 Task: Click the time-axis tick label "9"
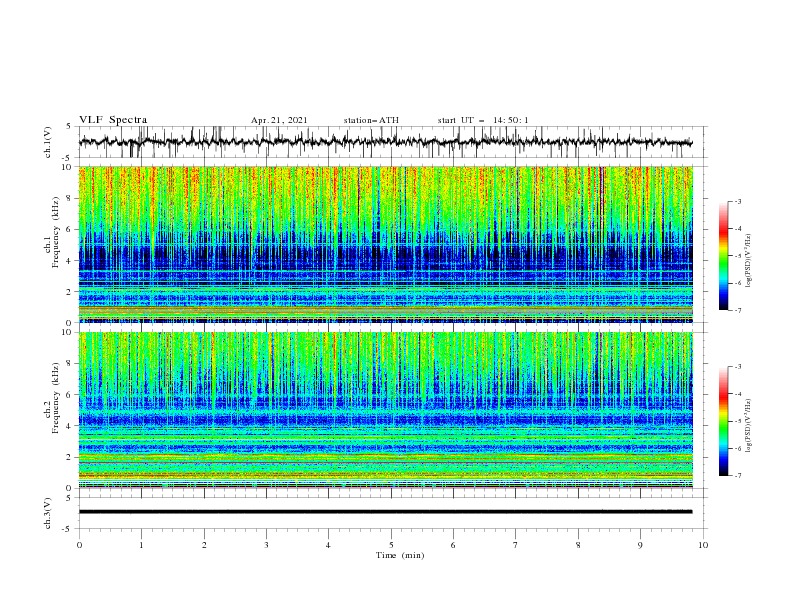pos(640,545)
